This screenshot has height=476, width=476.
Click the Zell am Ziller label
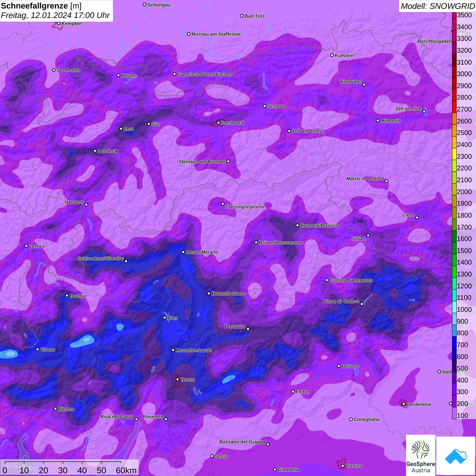[307, 131]
